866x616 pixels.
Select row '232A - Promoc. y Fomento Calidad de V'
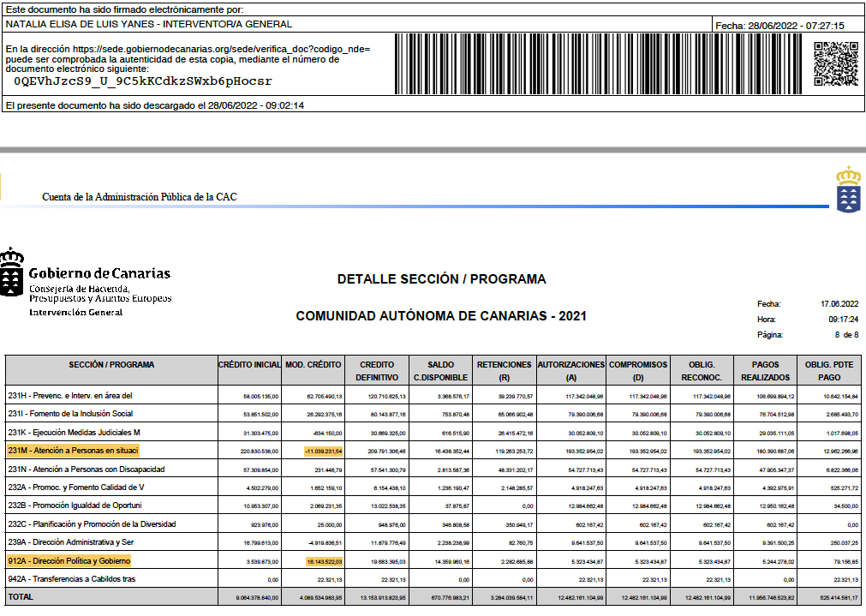433,487
